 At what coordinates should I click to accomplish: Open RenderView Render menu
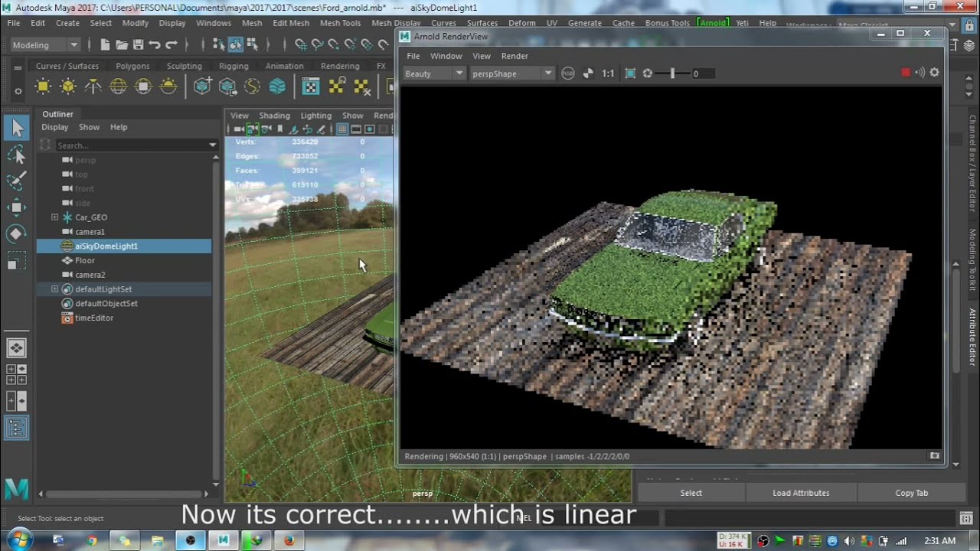click(514, 56)
